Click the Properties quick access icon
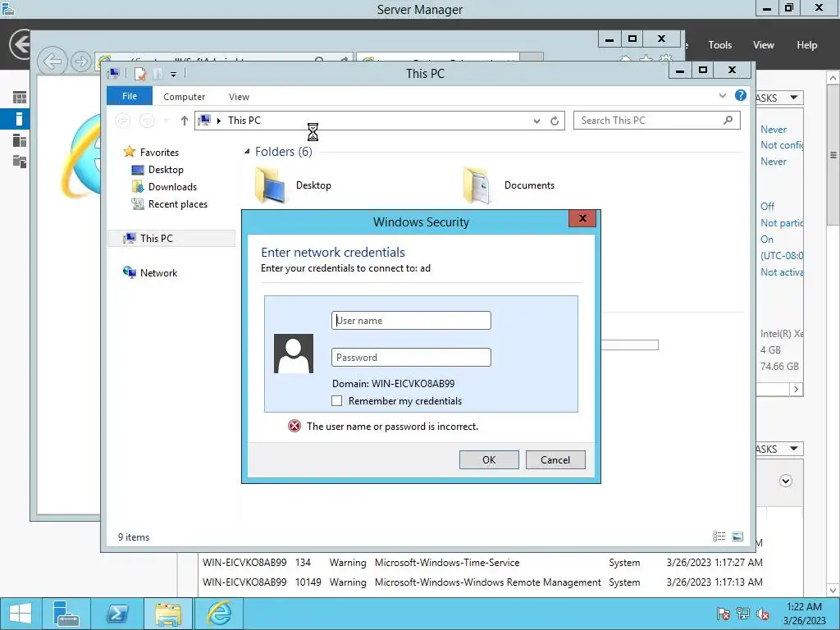840x630 pixels. point(139,74)
